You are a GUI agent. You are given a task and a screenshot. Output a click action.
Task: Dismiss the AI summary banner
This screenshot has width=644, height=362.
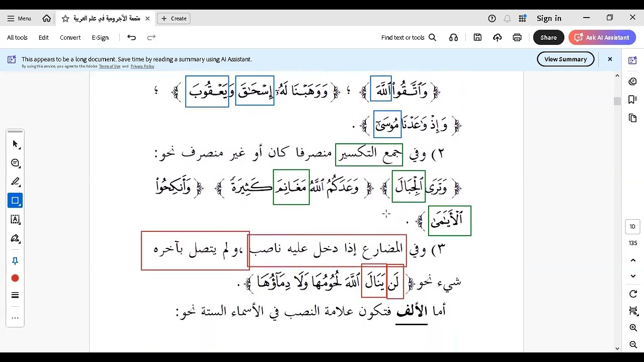coord(610,59)
